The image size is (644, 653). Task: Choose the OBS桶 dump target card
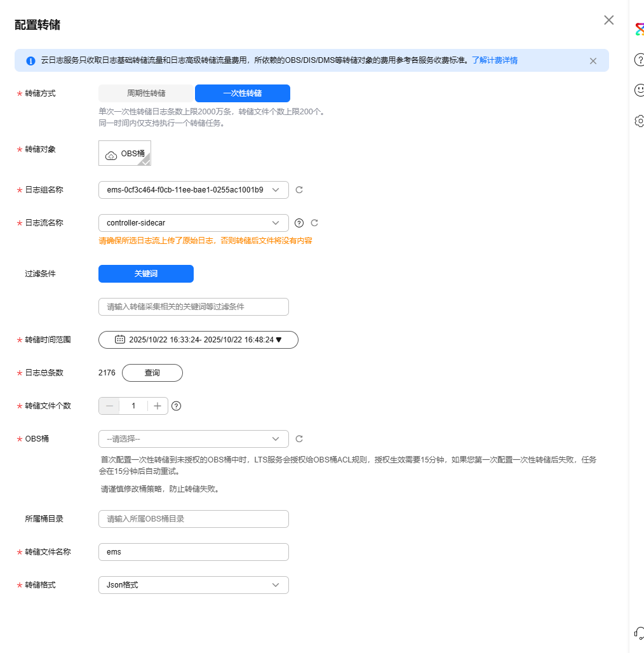124,153
